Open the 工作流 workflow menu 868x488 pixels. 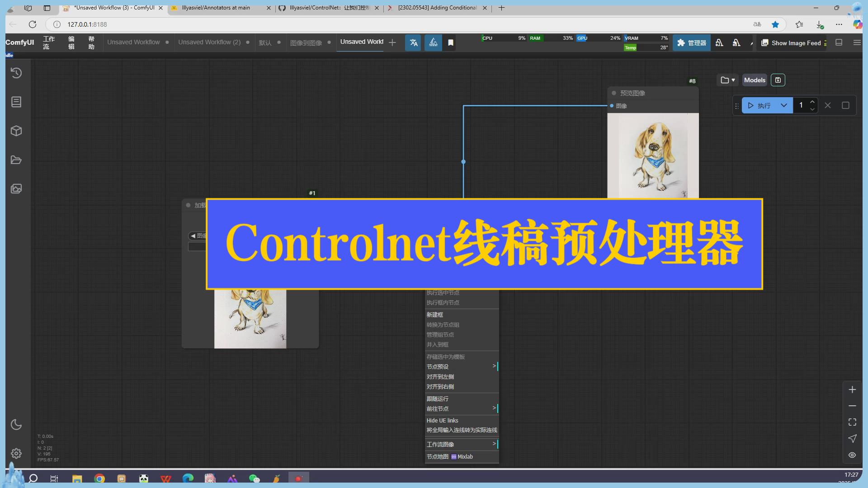coord(49,42)
